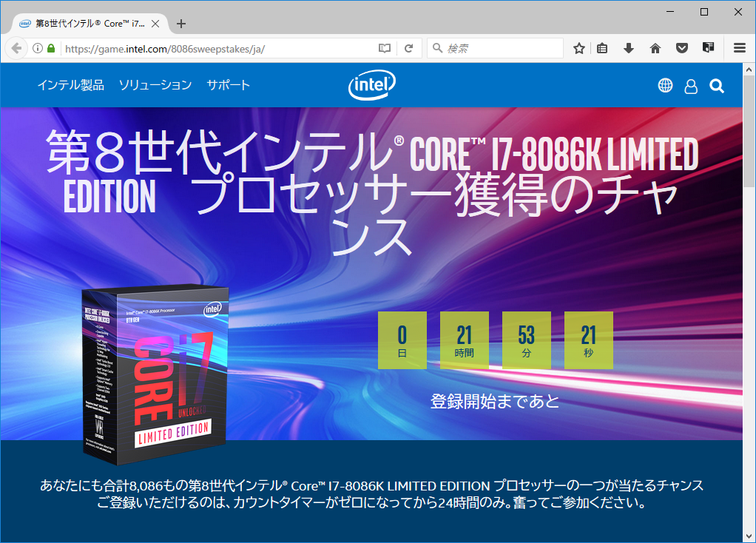Close the 第8世代インテル Core i7 tab
Image resolution: width=756 pixels, height=543 pixels.
[x=155, y=24]
